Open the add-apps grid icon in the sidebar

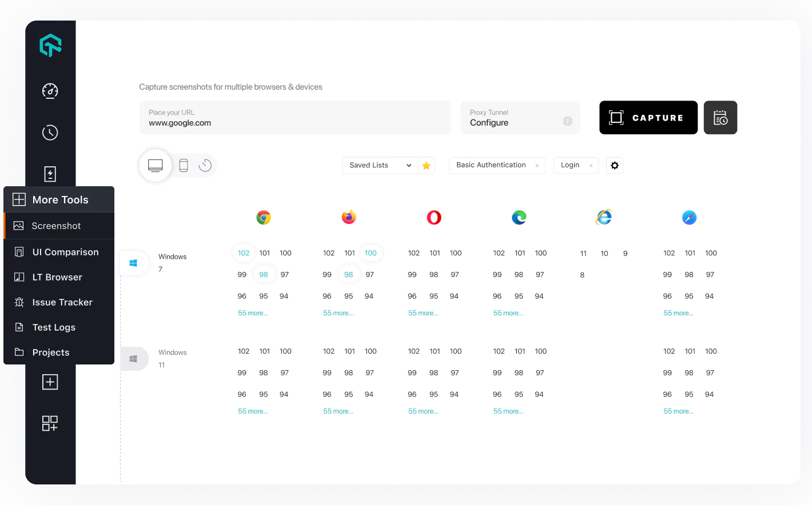(x=50, y=423)
